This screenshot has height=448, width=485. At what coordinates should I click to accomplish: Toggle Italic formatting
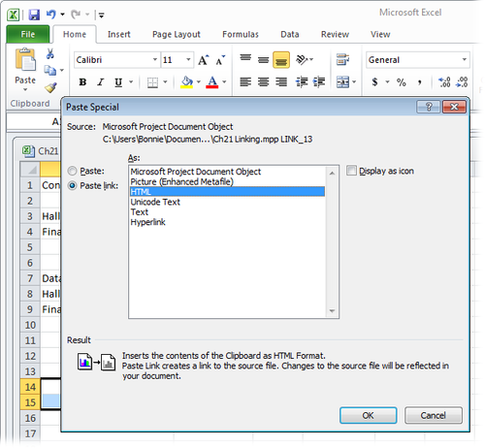pos(101,82)
